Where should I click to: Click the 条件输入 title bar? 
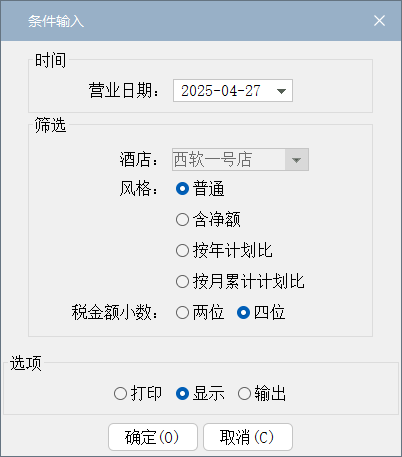coord(201,21)
